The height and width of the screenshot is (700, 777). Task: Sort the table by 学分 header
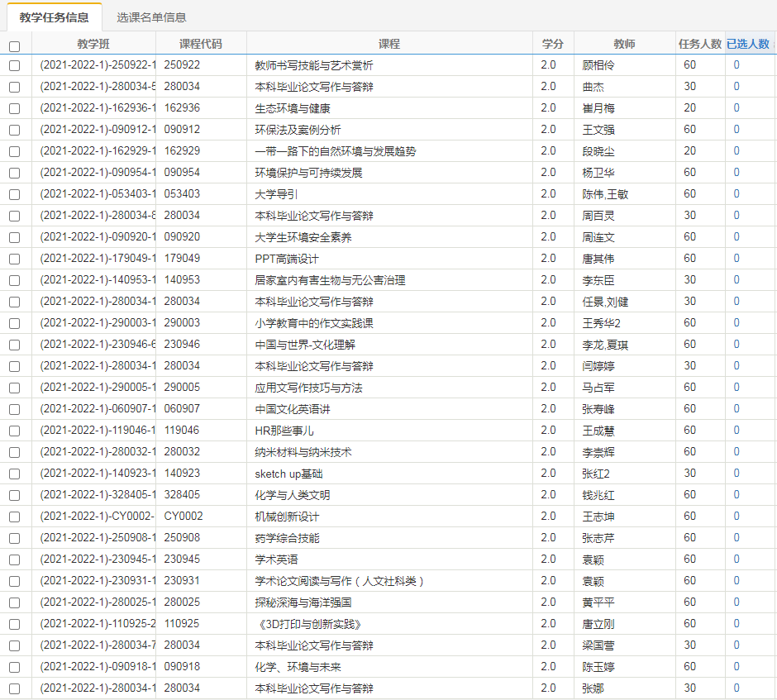553,44
